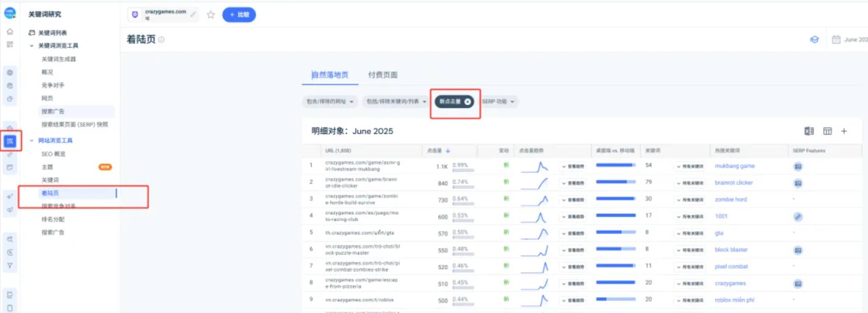Click the link chain icon in left rail

coord(10,154)
